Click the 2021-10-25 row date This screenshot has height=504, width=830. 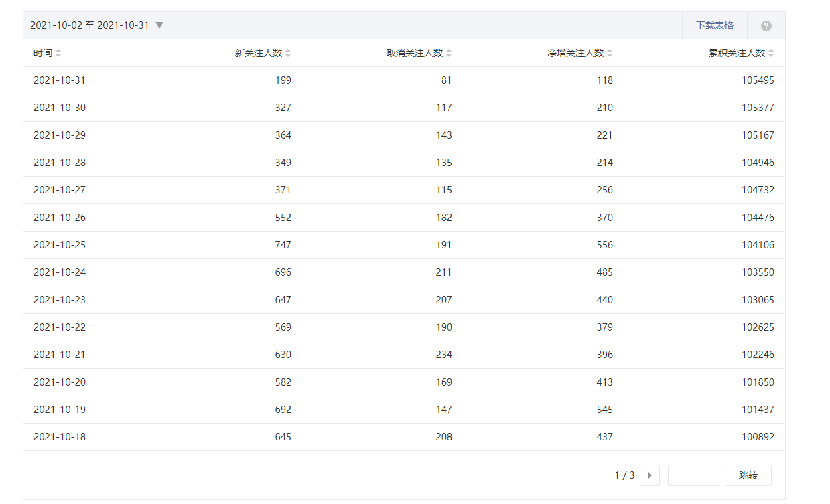point(60,245)
